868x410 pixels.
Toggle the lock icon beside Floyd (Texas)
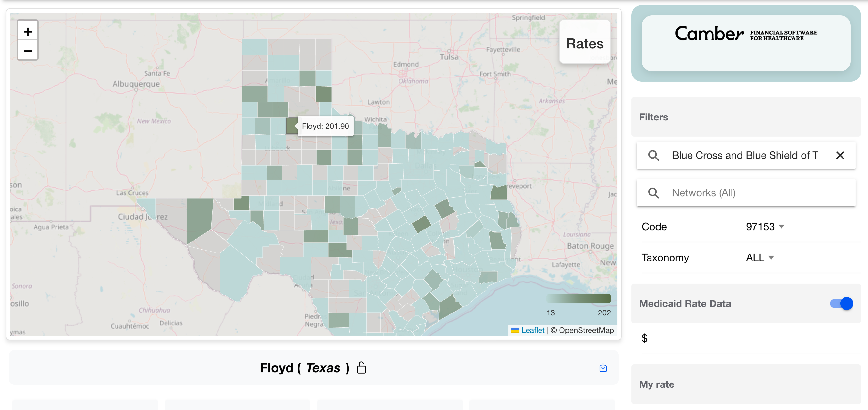click(x=361, y=367)
